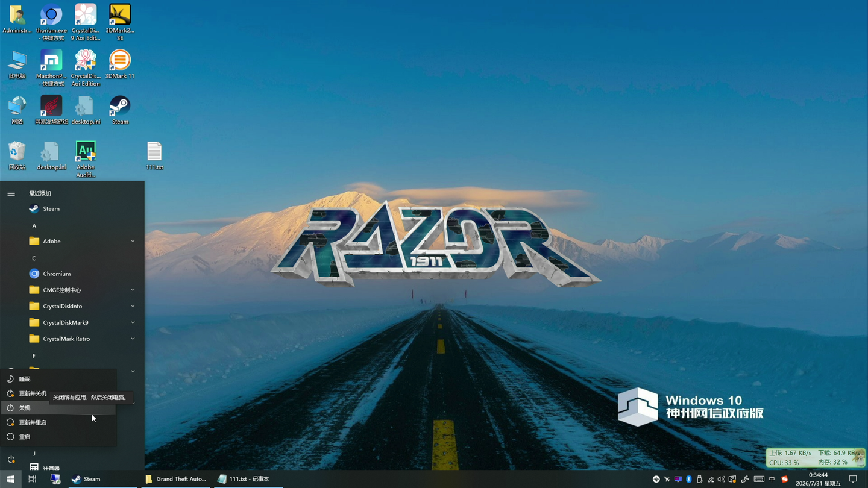Click the power button in Start menu sidebar
The height and width of the screenshot is (488, 868).
pyautogui.click(x=11, y=460)
